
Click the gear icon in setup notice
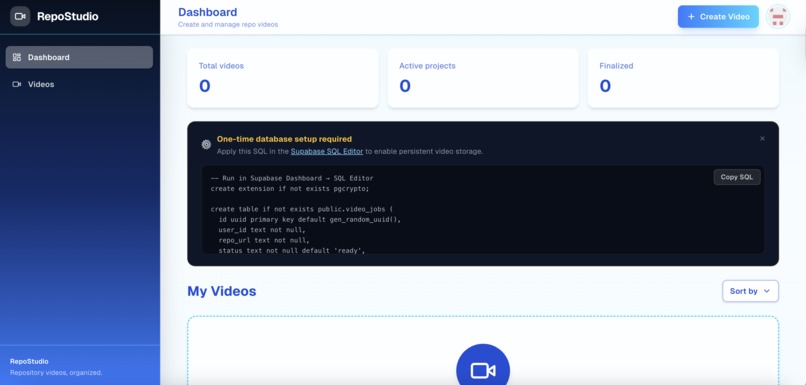(206, 144)
